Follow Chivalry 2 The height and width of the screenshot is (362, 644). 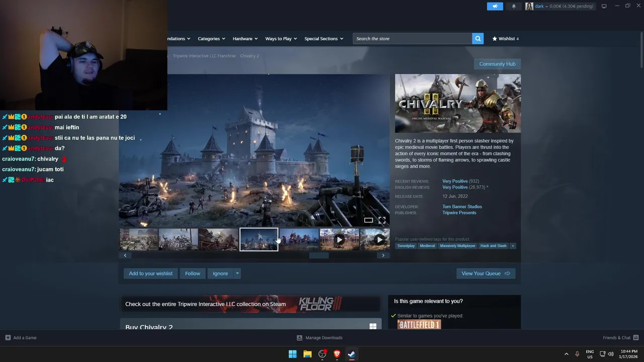coord(192,274)
